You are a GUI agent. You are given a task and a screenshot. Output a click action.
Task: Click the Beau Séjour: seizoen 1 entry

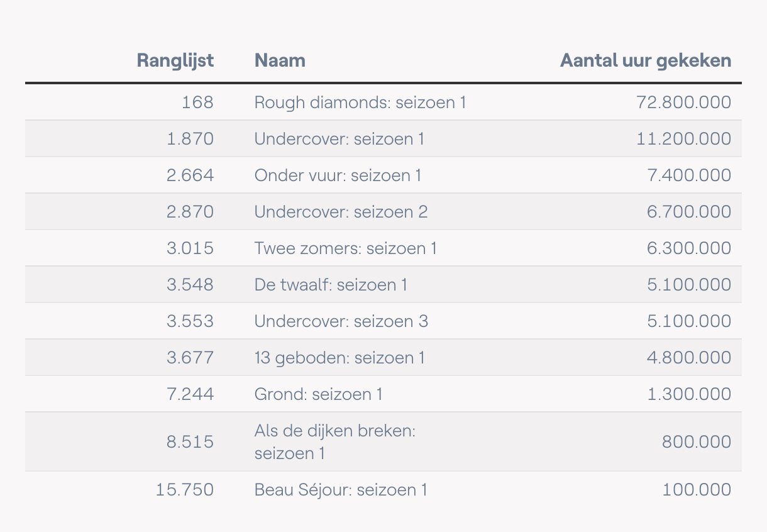(341, 489)
